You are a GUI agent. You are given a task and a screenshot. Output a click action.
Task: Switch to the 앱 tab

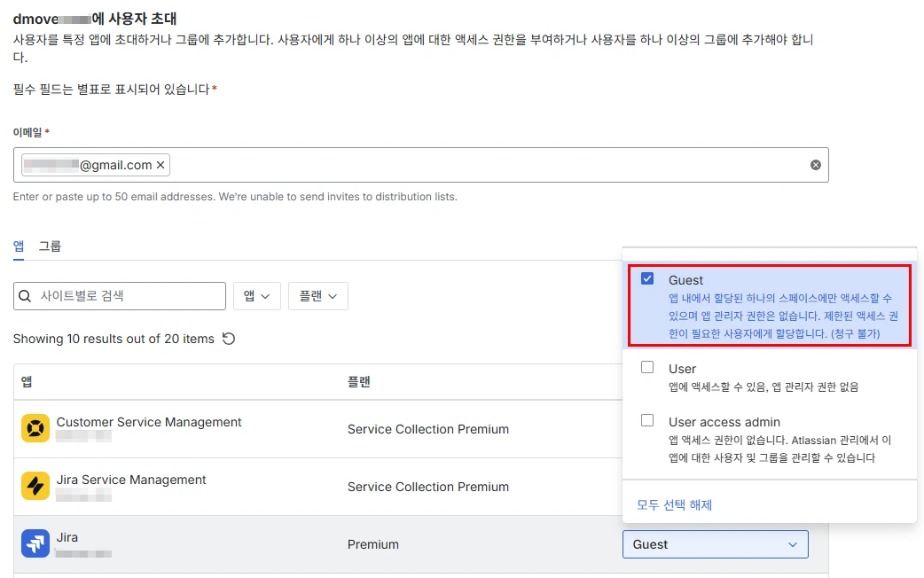tap(19, 246)
